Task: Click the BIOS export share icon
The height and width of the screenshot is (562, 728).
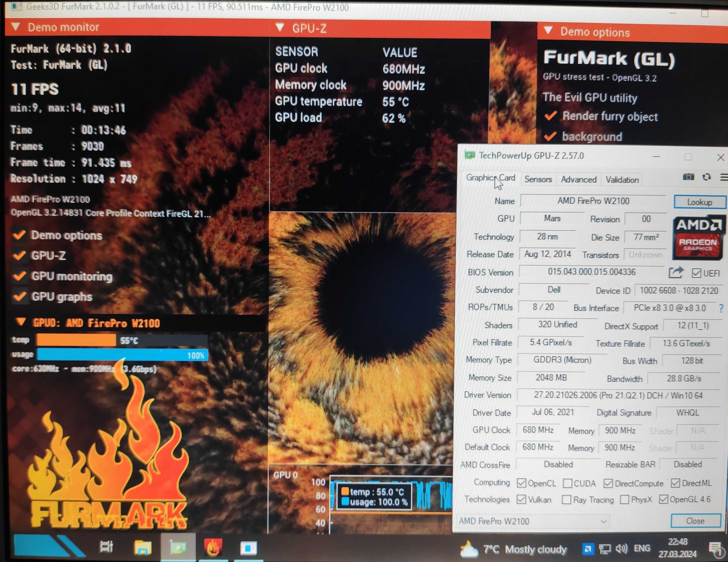Action: click(676, 273)
